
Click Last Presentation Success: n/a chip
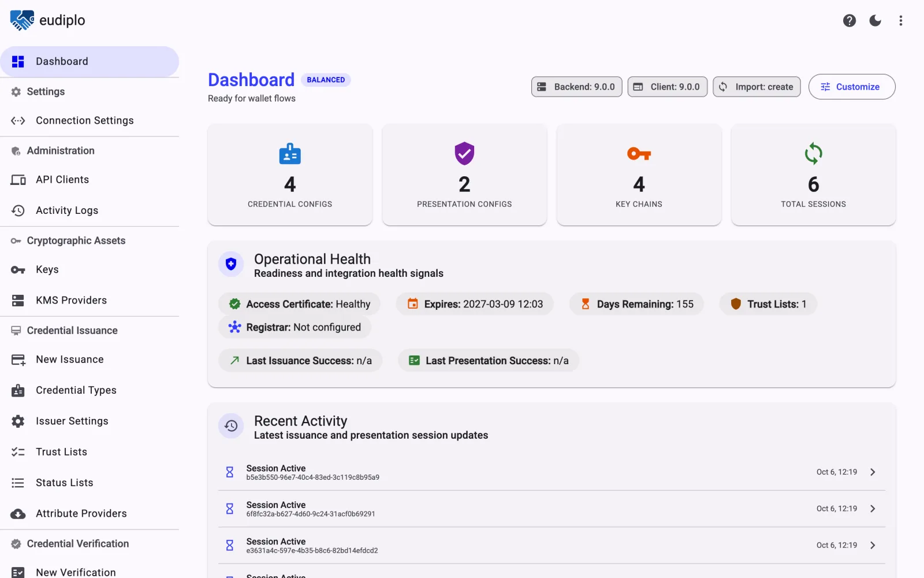point(489,361)
